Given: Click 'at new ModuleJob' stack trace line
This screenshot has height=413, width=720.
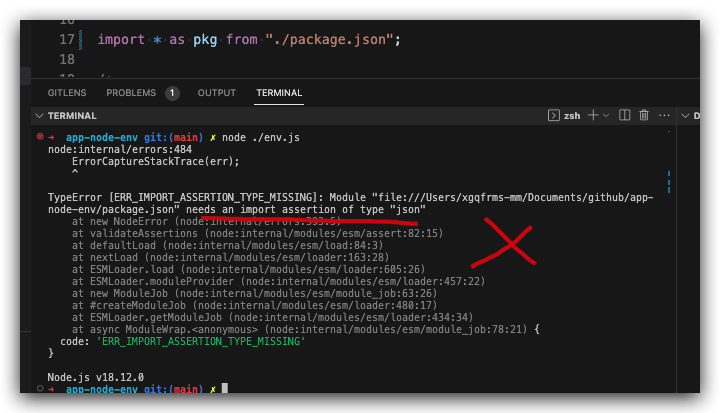Looking at the screenshot, I should pos(254,293).
